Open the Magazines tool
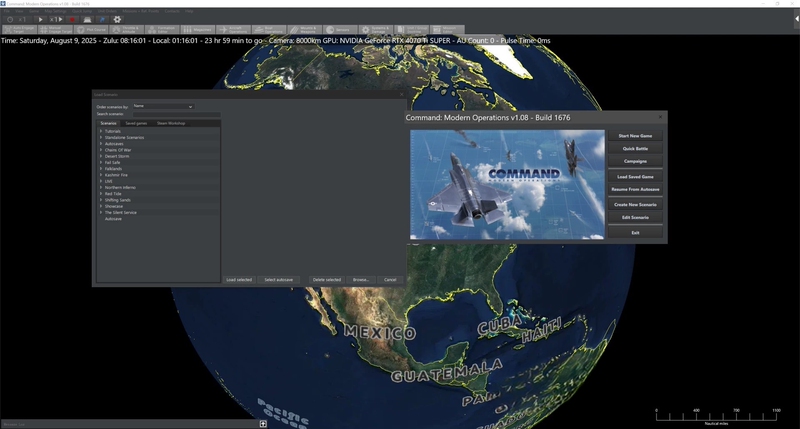This screenshot has height=429, width=800. tap(197, 30)
